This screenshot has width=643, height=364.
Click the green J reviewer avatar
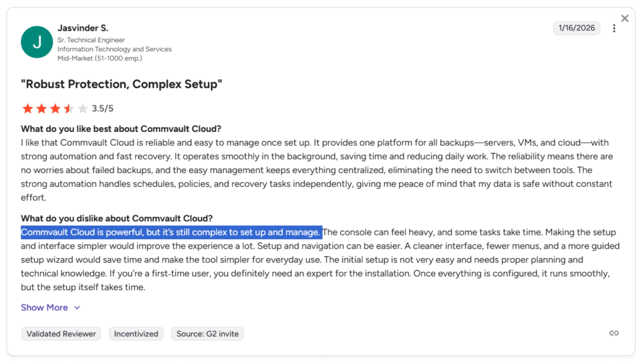(36, 42)
